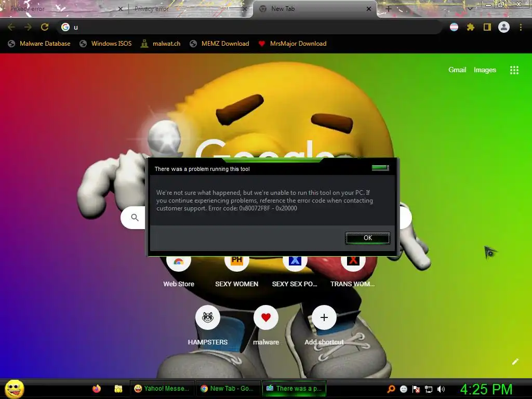This screenshot has width=532, height=399.
Task: Toggle the side panel icon
Action: (x=487, y=27)
